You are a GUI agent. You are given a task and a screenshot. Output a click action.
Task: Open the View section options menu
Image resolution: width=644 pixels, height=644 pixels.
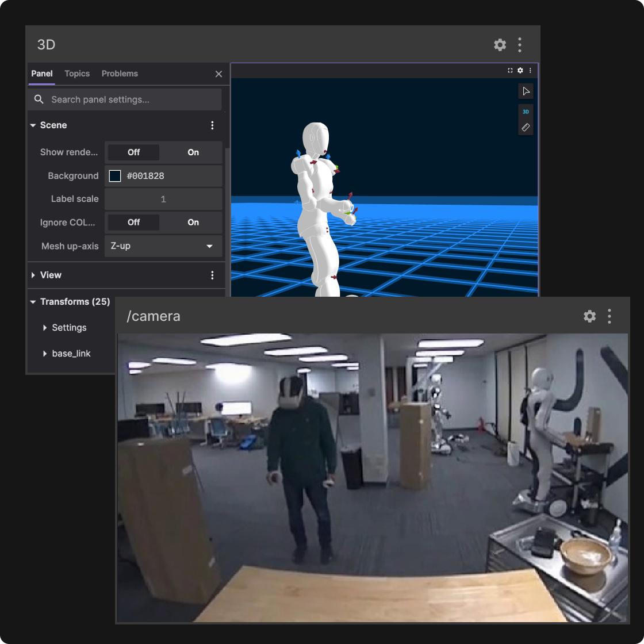tap(212, 275)
